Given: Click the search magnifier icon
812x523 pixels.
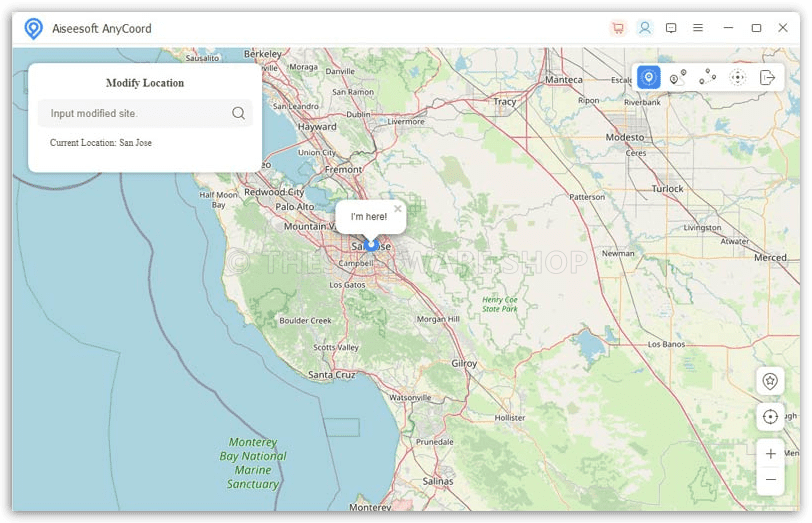Looking at the screenshot, I should [x=238, y=113].
